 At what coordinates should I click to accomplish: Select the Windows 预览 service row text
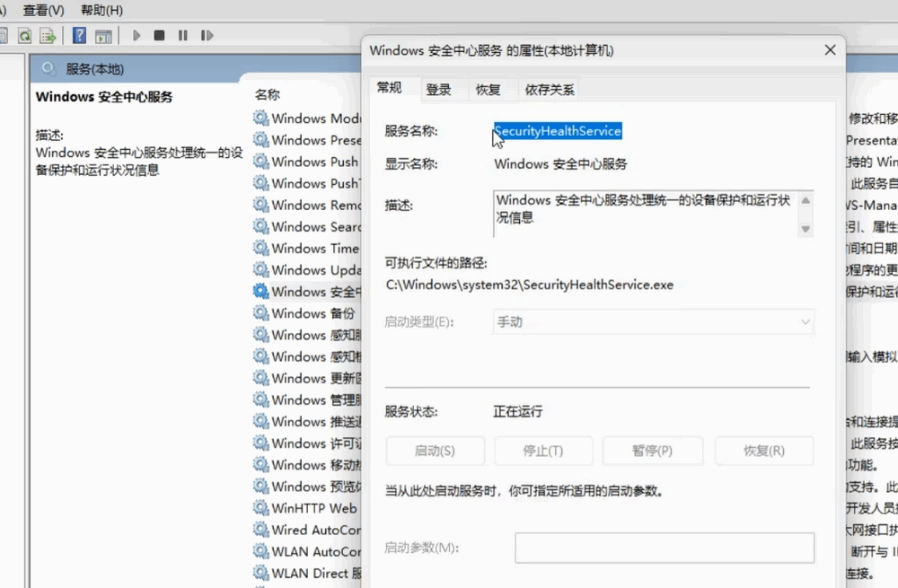coord(316,487)
